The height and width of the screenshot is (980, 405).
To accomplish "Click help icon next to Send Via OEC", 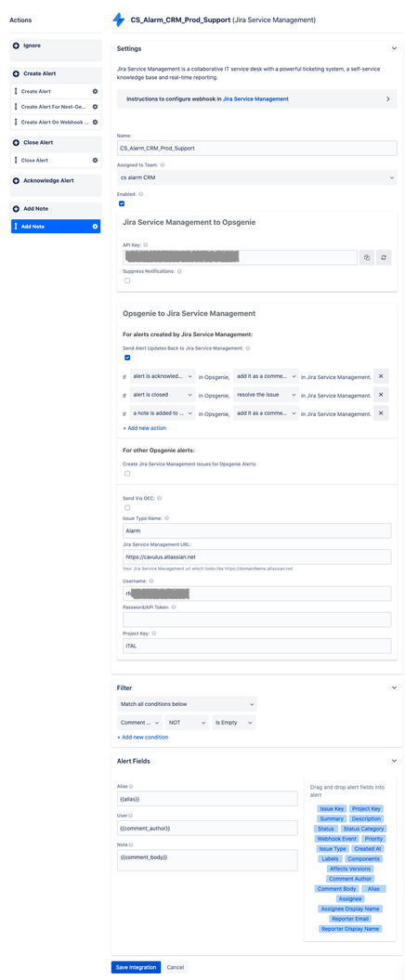I will coord(160,498).
